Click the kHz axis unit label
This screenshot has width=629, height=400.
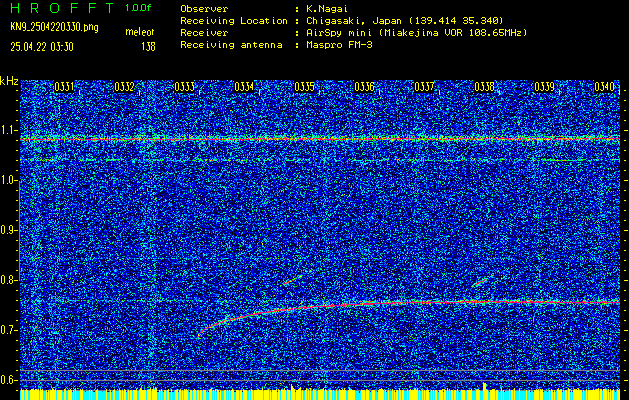tap(9, 81)
